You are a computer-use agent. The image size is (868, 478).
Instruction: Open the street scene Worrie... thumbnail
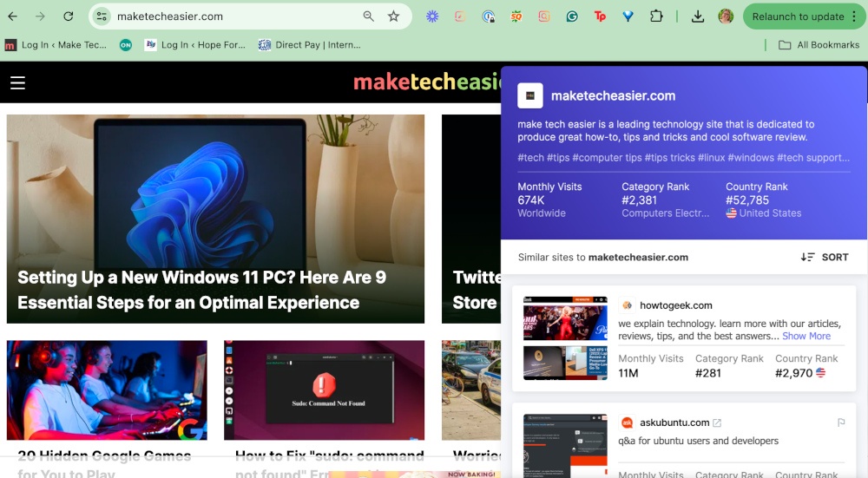(471, 390)
